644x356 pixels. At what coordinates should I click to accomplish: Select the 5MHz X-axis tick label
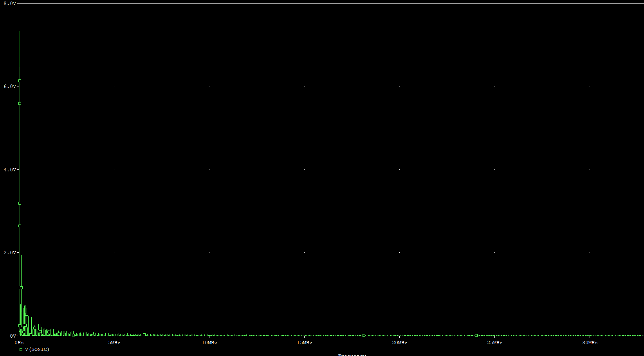(114, 343)
